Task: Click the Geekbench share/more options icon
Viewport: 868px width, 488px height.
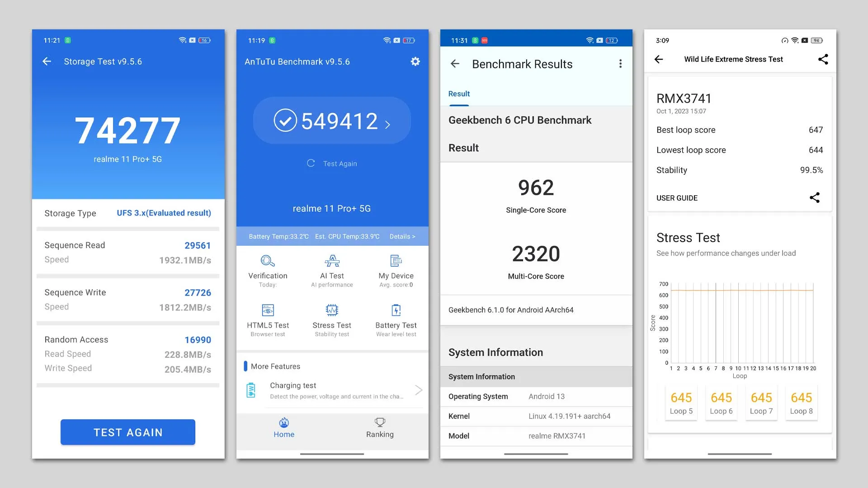Action: 620,64
